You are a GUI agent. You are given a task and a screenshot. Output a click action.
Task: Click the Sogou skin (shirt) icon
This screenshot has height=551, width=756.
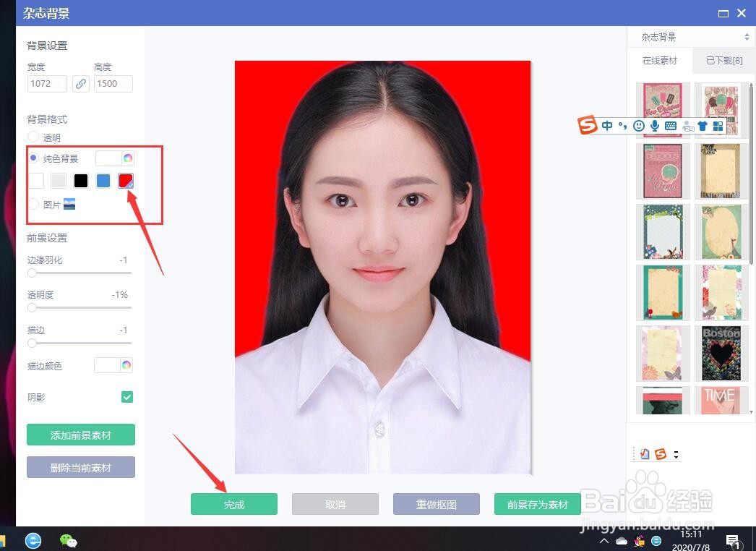703,126
